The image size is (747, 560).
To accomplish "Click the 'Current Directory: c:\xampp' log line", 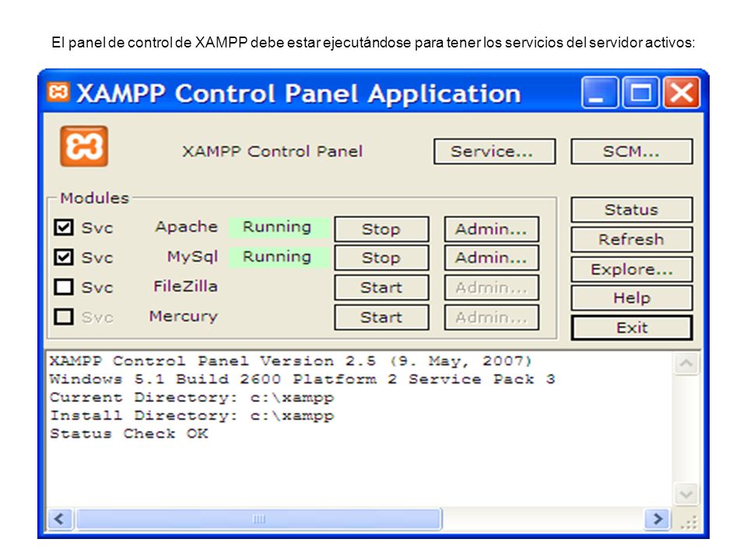I will pyautogui.click(x=192, y=397).
